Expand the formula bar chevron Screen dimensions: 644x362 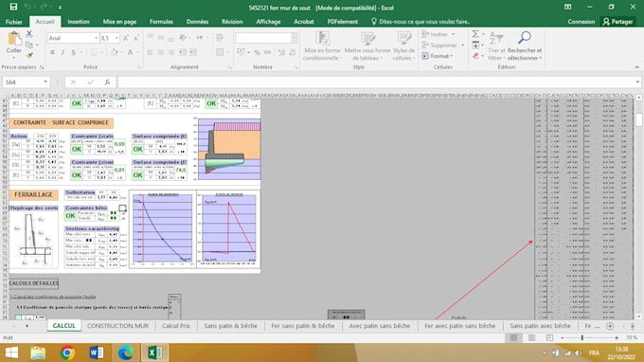tap(637, 82)
